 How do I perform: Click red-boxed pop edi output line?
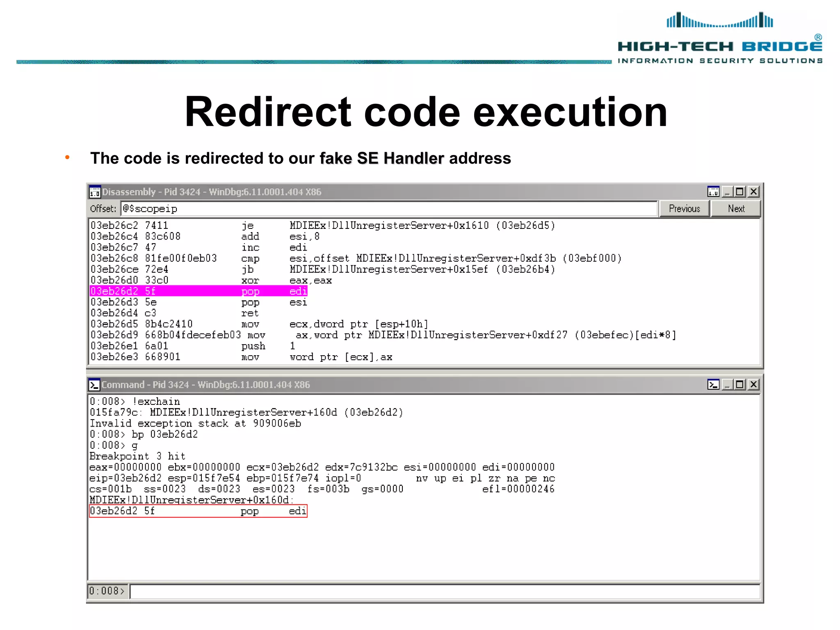(x=198, y=511)
